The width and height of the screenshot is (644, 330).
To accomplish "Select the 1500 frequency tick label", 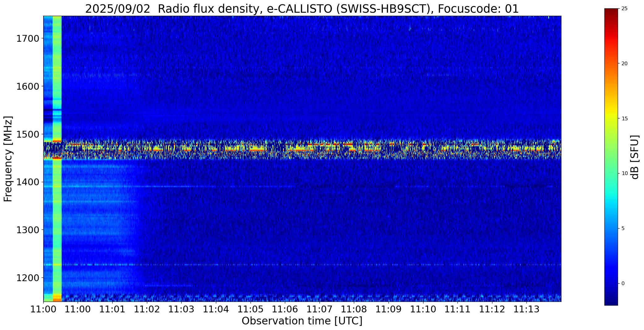I will [x=28, y=134].
